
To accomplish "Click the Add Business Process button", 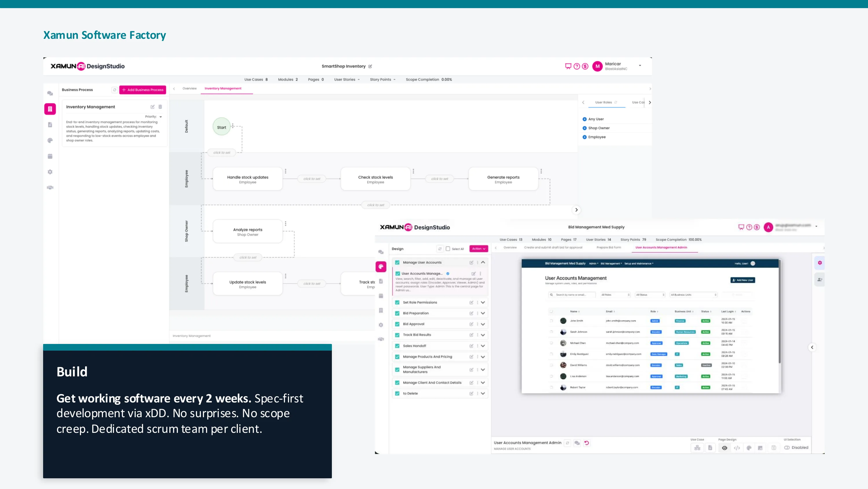I will pos(143,90).
